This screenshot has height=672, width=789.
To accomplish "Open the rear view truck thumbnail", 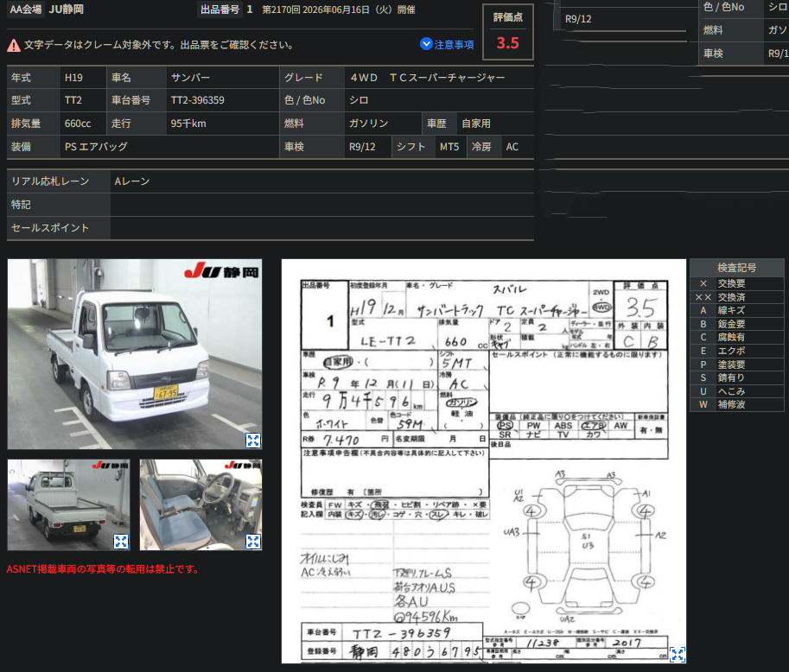I will point(68,504).
